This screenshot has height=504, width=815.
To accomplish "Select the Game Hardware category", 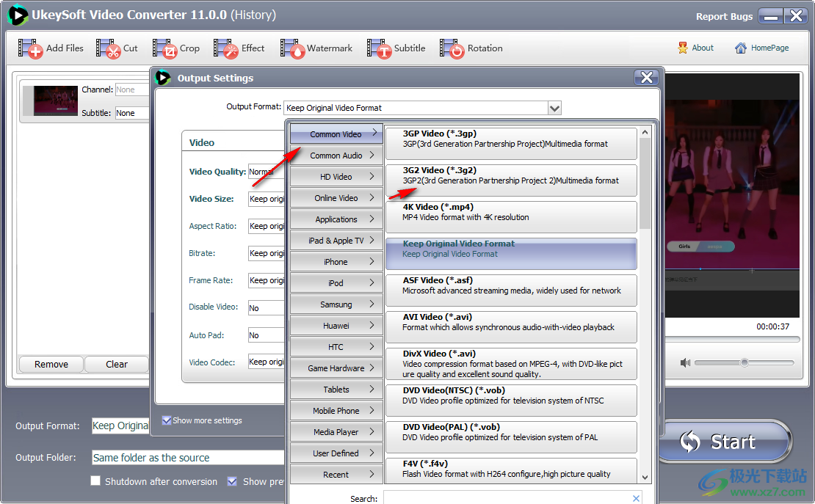I will [x=336, y=368].
